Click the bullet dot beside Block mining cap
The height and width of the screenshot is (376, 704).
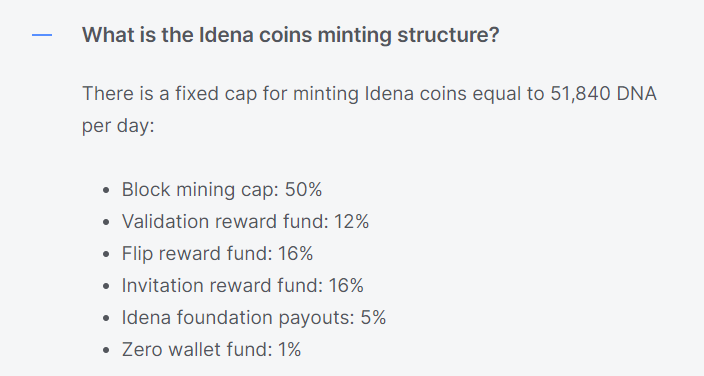[106, 190]
